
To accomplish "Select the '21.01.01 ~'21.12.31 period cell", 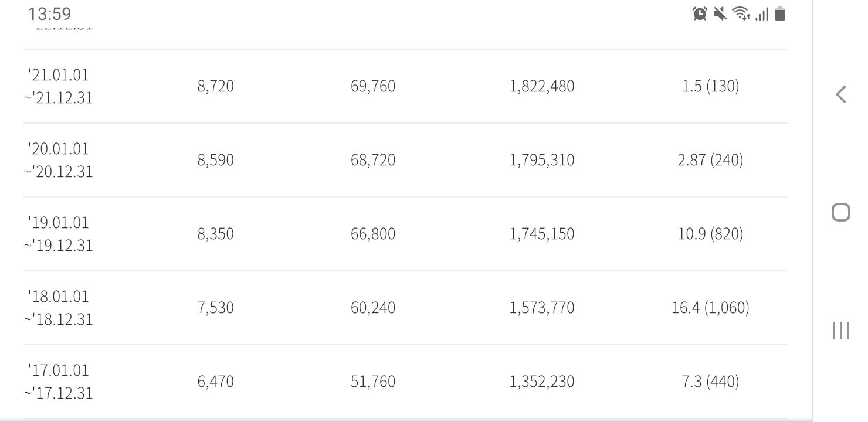I will pyautogui.click(x=58, y=86).
